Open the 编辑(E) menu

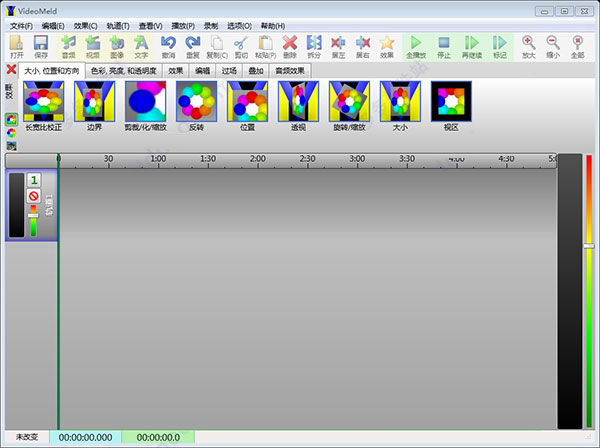(53, 26)
